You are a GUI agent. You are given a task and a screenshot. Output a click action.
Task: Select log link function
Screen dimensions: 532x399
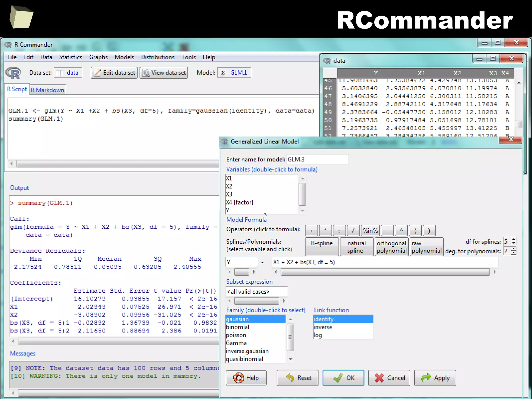coord(343,335)
